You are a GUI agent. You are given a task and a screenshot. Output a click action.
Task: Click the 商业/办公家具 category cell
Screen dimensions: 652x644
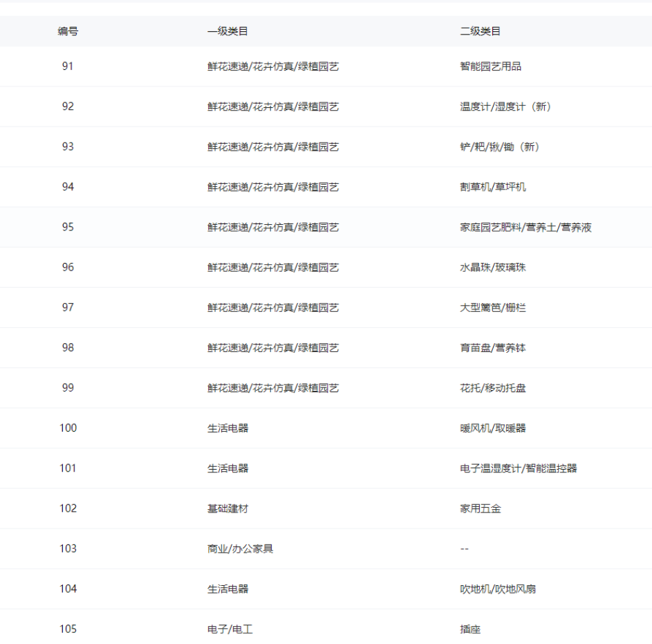[240, 549]
